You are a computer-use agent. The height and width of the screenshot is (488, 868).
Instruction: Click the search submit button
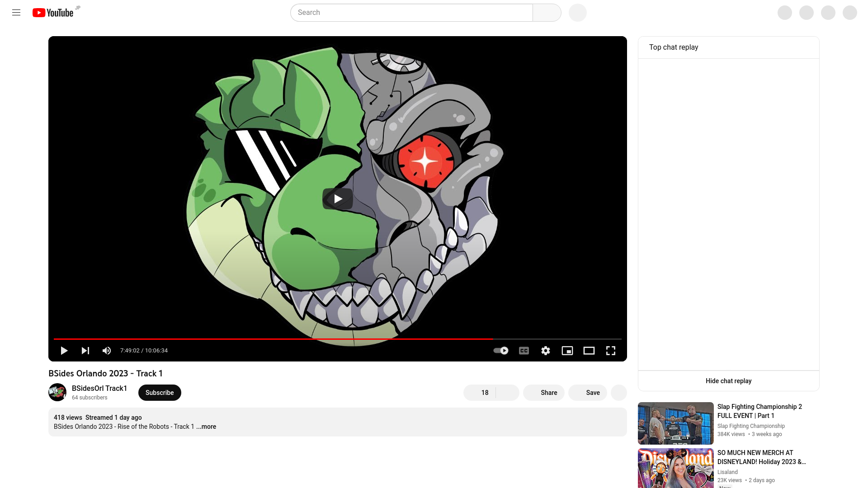[547, 13]
